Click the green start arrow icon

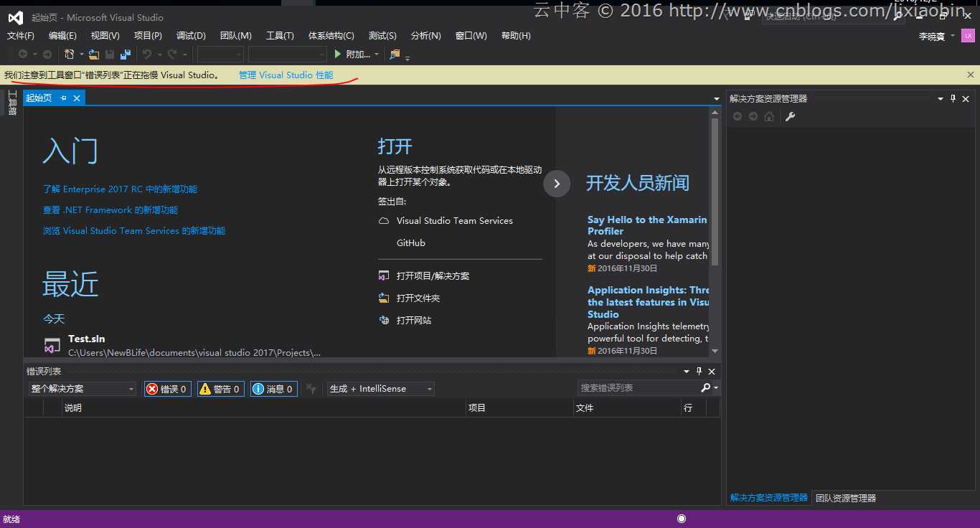point(338,55)
